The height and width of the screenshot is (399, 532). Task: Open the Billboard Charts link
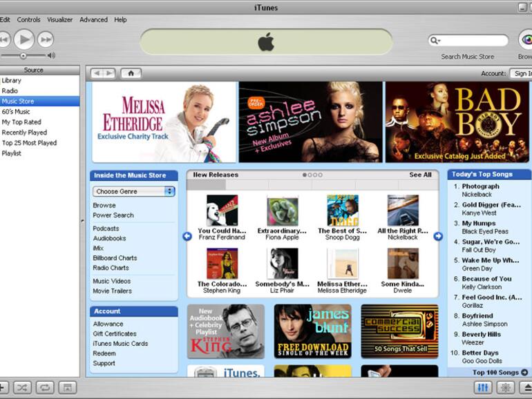click(115, 258)
